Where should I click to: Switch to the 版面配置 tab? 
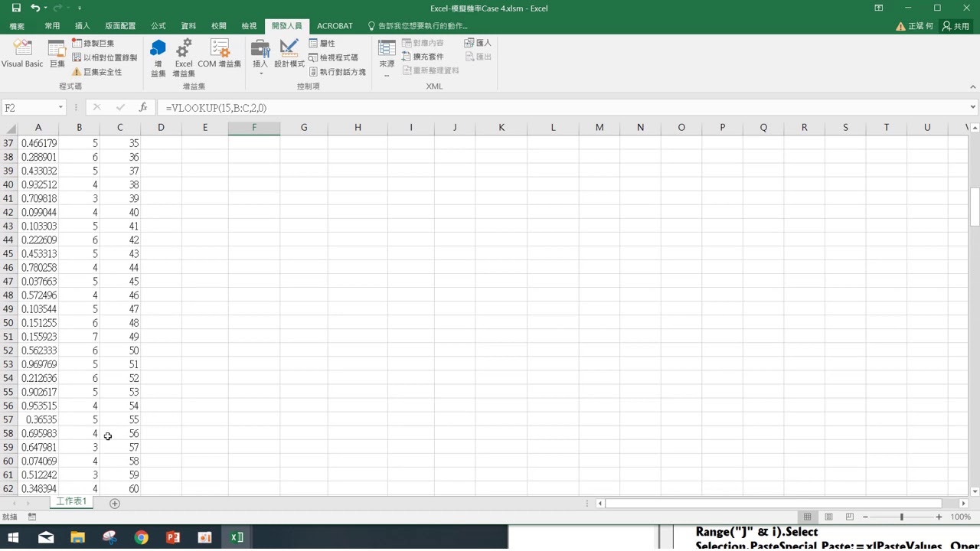tap(120, 26)
